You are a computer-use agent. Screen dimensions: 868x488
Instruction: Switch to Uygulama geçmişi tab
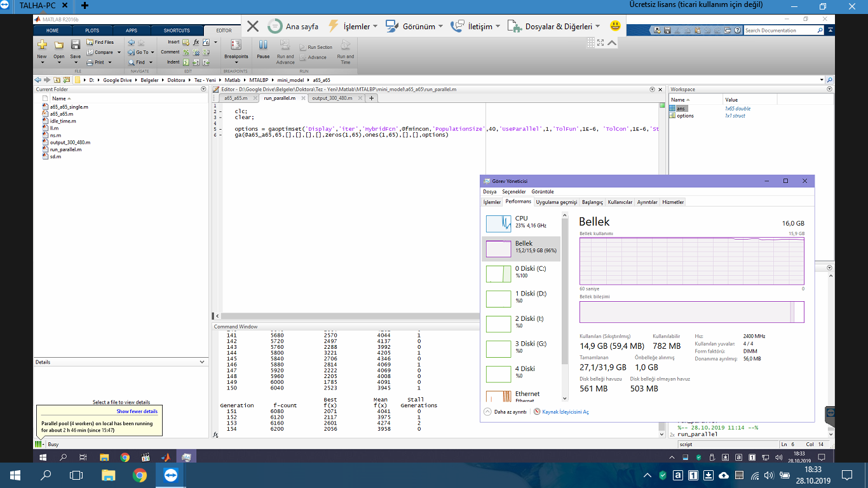[x=557, y=202]
